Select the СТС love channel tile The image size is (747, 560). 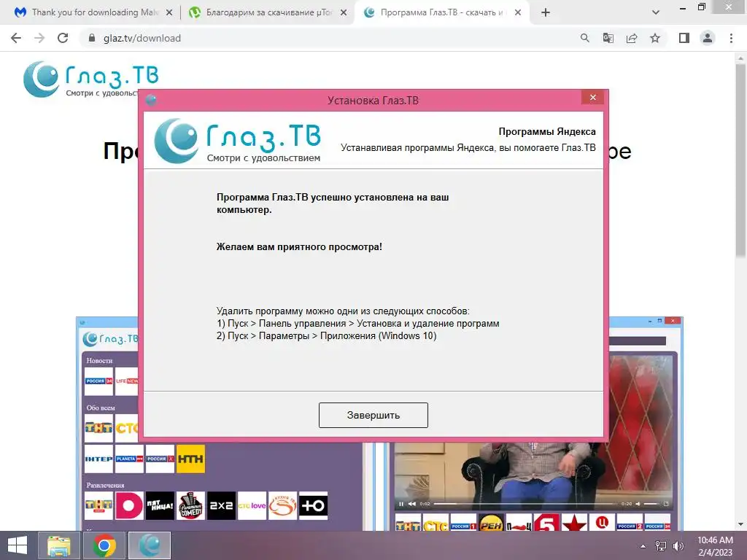252,506
